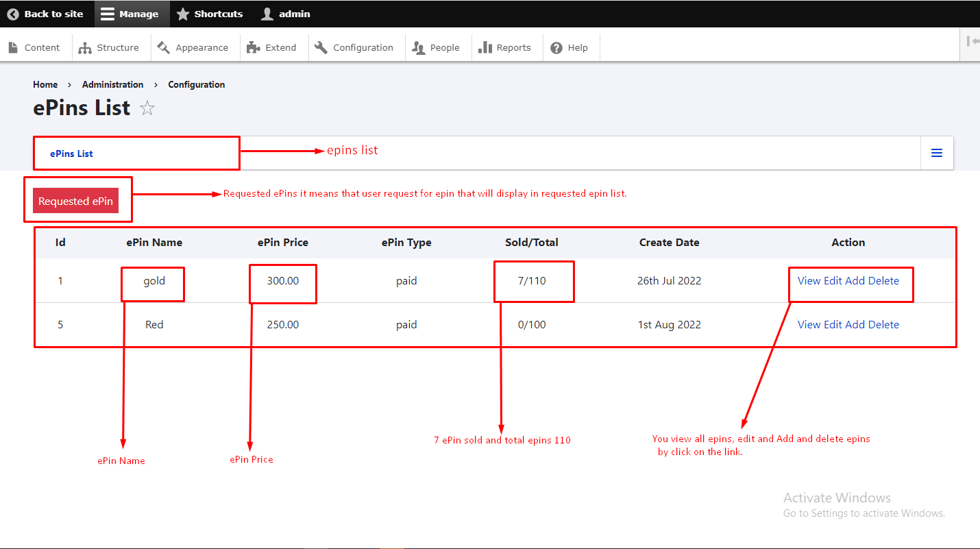Click Home in the breadcrumb
Screen dimensions: 980x549
[x=45, y=84]
